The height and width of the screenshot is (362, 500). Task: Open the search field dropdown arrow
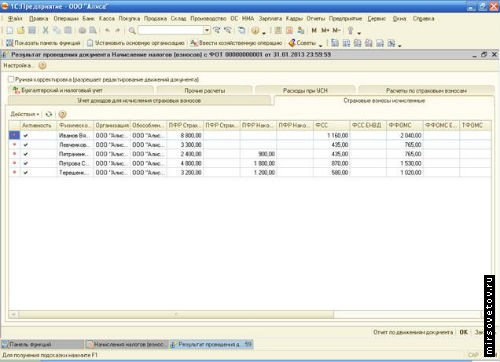pos(207,30)
